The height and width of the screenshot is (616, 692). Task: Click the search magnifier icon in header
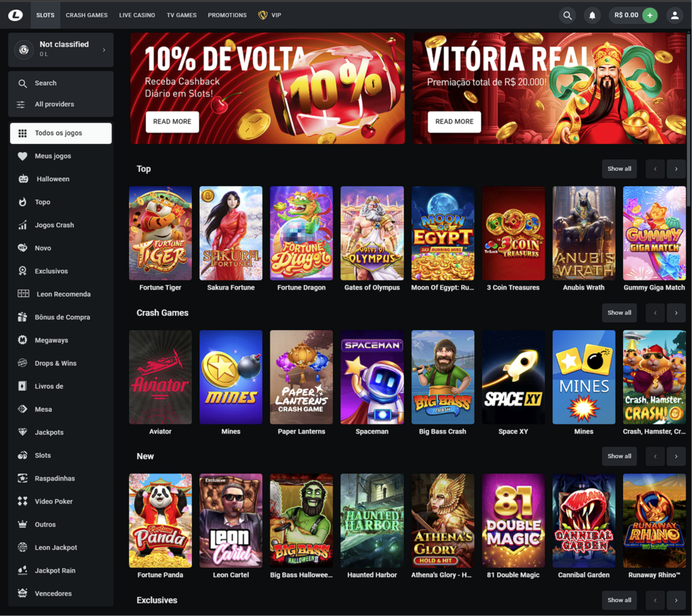[568, 16]
